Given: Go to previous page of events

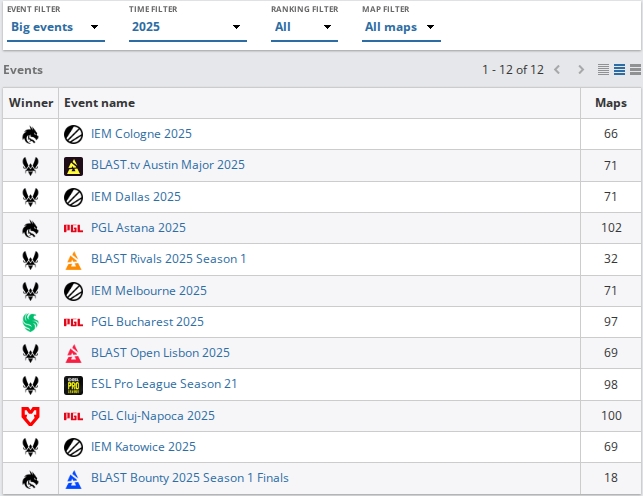Looking at the screenshot, I should 557,70.
